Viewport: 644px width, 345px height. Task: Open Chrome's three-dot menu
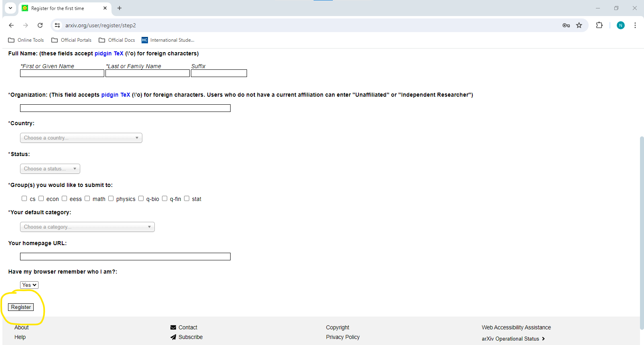tap(635, 25)
